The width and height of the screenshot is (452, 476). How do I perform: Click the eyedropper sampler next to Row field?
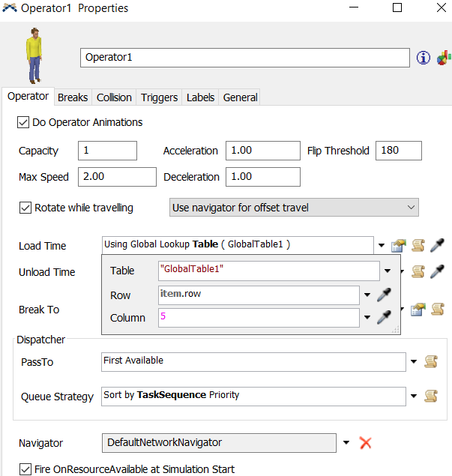coord(384,295)
